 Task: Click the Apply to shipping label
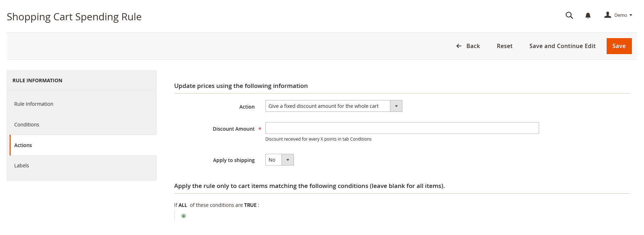click(x=234, y=160)
